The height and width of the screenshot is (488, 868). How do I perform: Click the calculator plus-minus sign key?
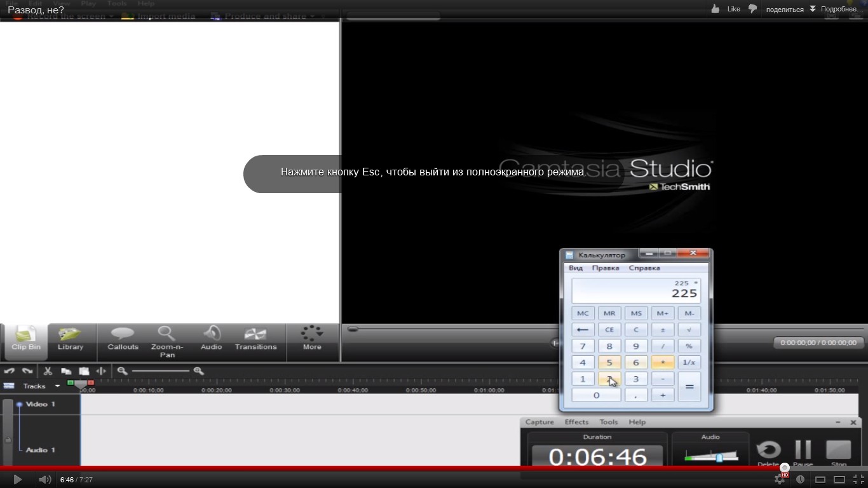point(663,330)
